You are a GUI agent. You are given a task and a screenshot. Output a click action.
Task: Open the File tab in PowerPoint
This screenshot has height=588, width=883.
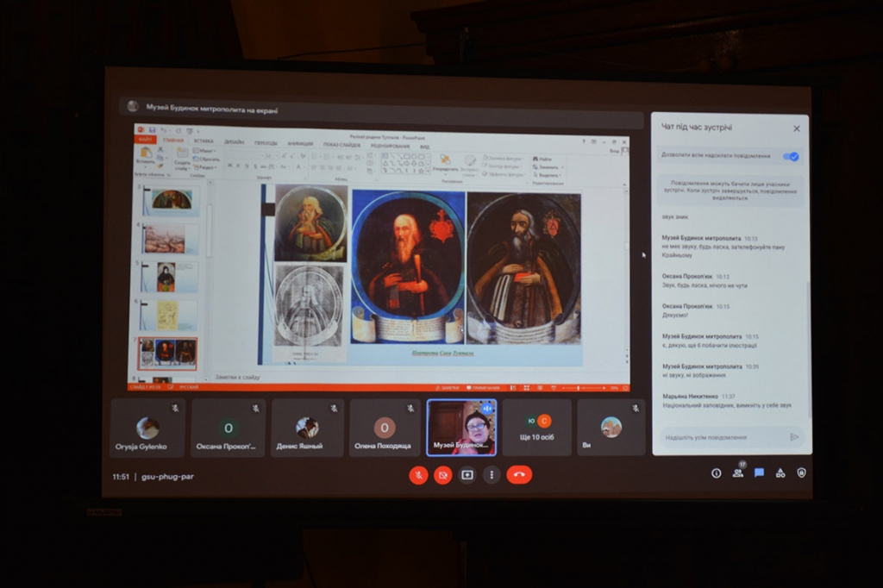point(145,139)
